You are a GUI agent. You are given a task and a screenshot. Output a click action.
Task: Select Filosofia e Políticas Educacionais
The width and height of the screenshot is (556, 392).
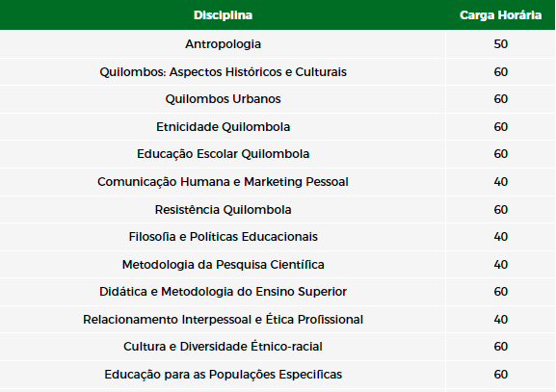tap(223, 237)
